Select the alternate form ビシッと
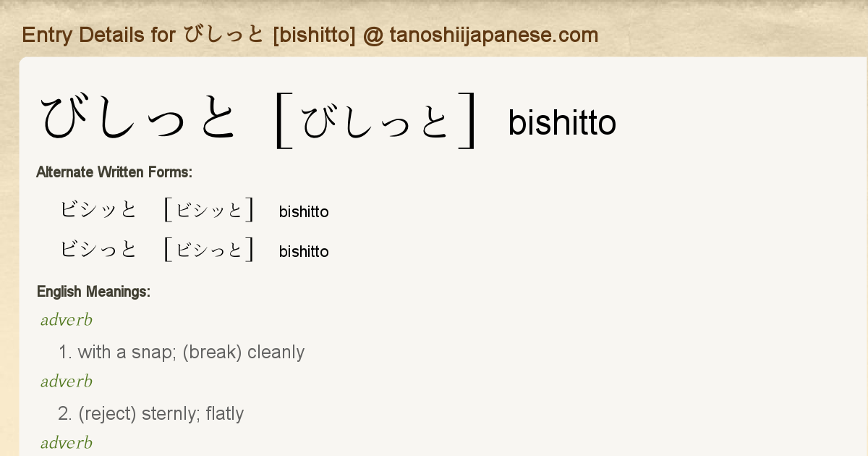Image resolution: width=868 pixels, height=456 pixels. 98,210
